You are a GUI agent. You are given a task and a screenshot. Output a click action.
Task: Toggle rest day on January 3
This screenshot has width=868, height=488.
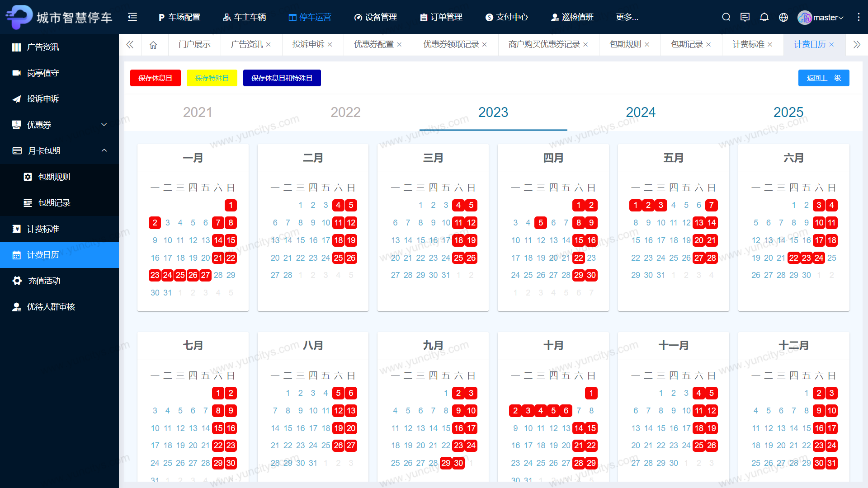(168, 223)
